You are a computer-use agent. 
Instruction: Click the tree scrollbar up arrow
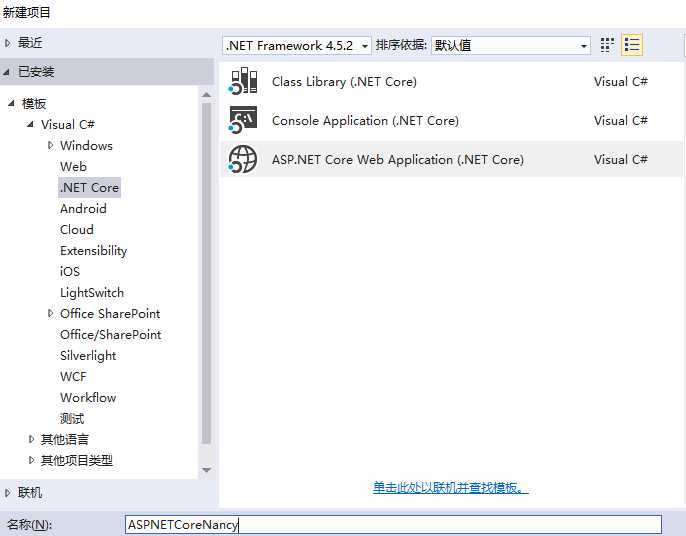(x=206, y=95)
